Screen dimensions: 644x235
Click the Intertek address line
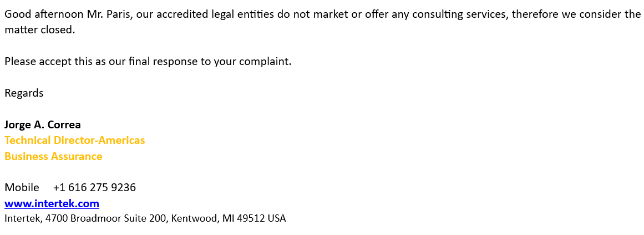pyautogui.click(x=145, y=218)
